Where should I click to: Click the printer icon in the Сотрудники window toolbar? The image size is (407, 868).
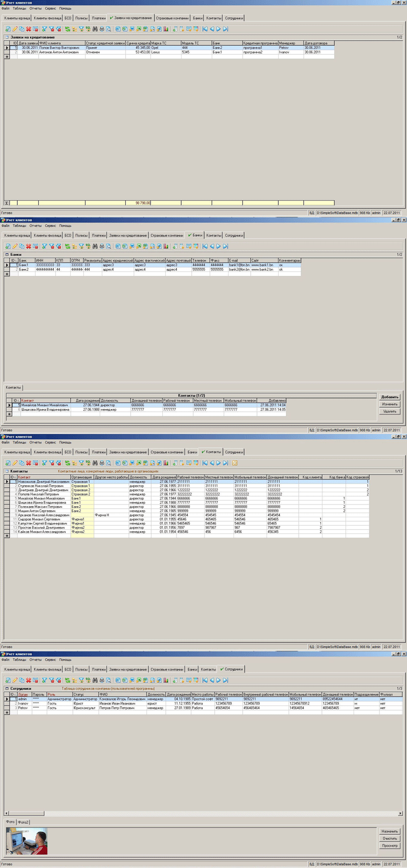click(102, 680)
